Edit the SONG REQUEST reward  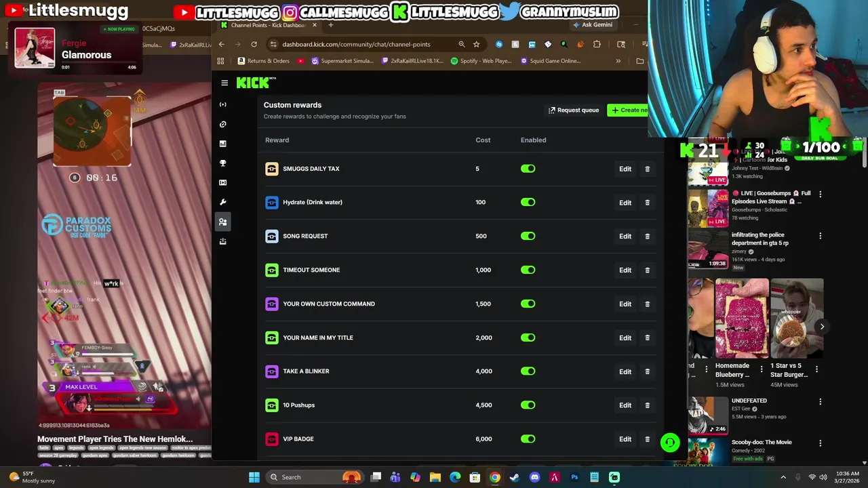[625, 237]
